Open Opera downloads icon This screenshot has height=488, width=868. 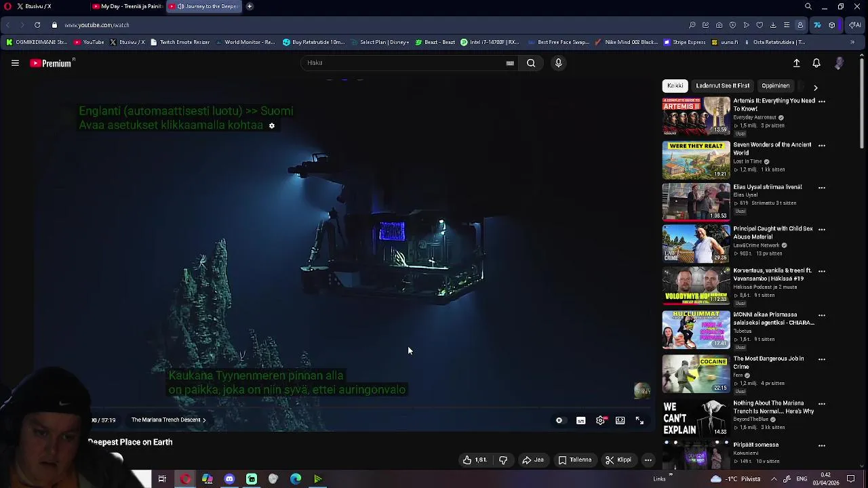(x=773, y=25)
